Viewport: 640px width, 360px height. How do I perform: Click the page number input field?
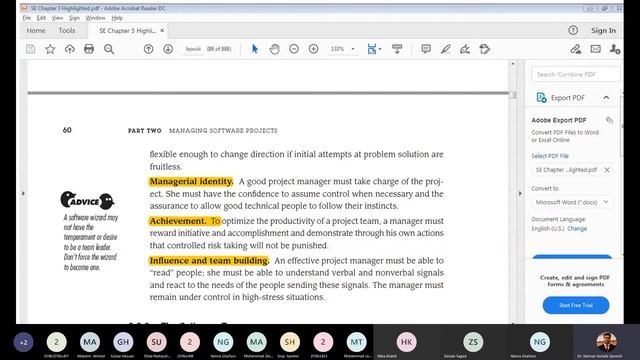[193, 49]
